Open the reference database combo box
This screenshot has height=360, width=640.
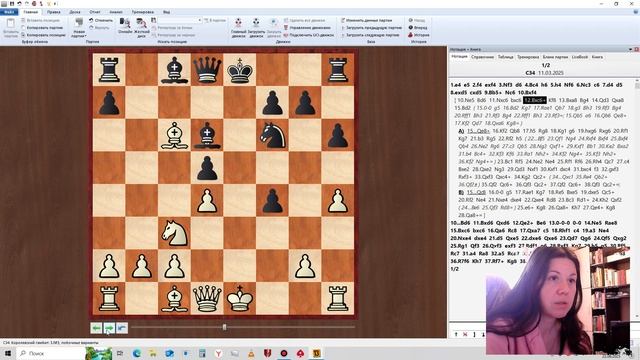click(180, 20)
